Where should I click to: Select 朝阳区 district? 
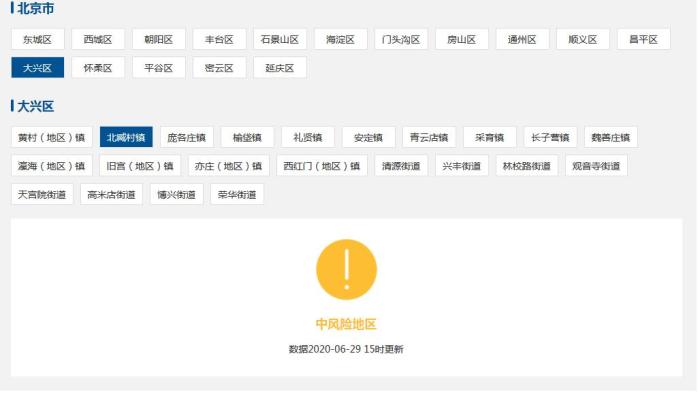click(x=158, y=40)
